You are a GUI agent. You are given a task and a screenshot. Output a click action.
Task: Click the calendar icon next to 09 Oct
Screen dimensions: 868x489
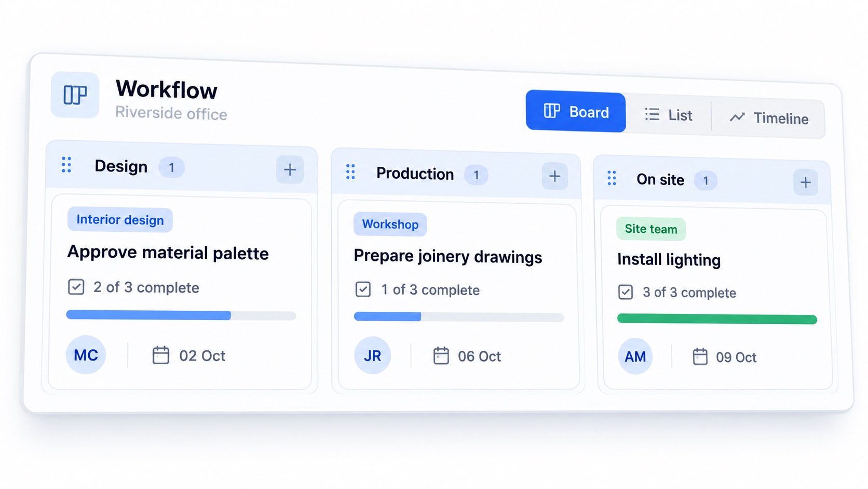(x=700, y=356)
